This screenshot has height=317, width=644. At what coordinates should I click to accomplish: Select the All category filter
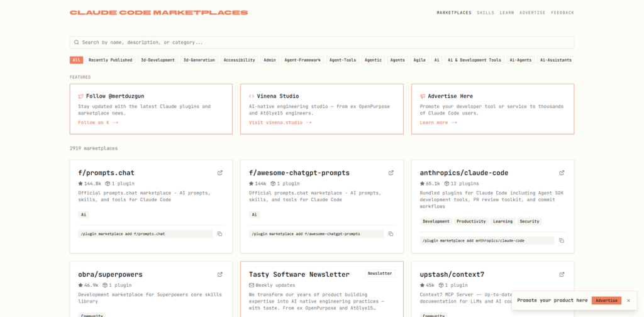(x=76, y=60)
